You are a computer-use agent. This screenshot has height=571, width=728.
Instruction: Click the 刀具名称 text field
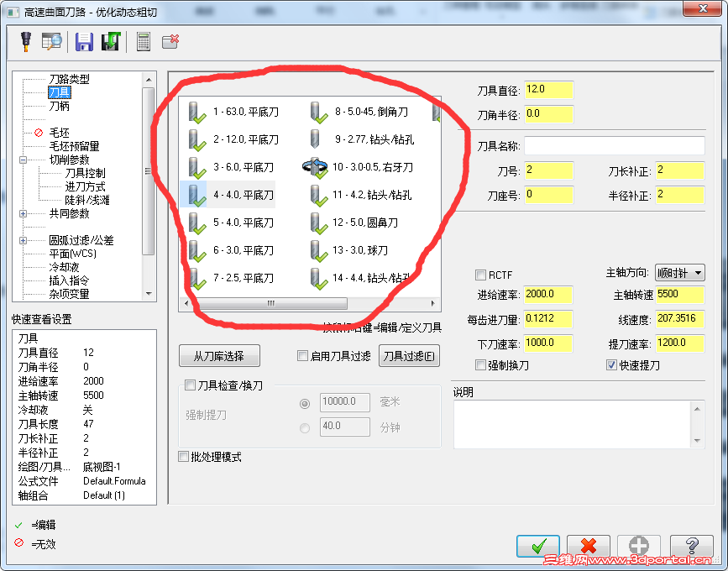(615, 146)
